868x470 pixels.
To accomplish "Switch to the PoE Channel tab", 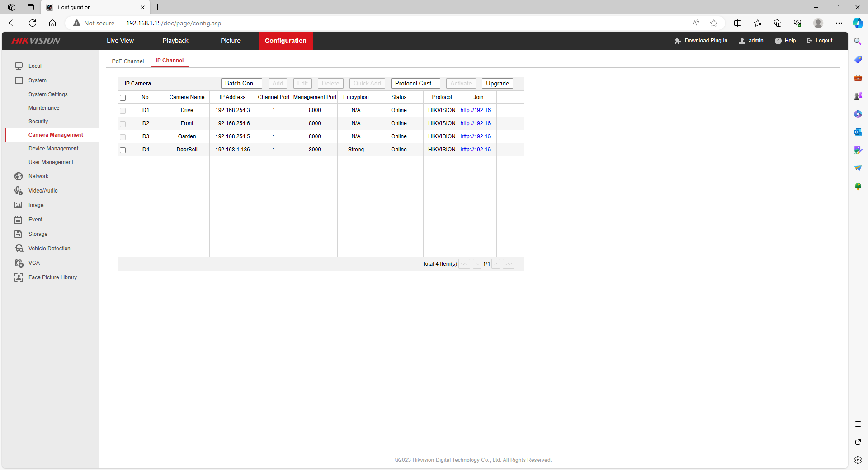I will tap(127, 61).
